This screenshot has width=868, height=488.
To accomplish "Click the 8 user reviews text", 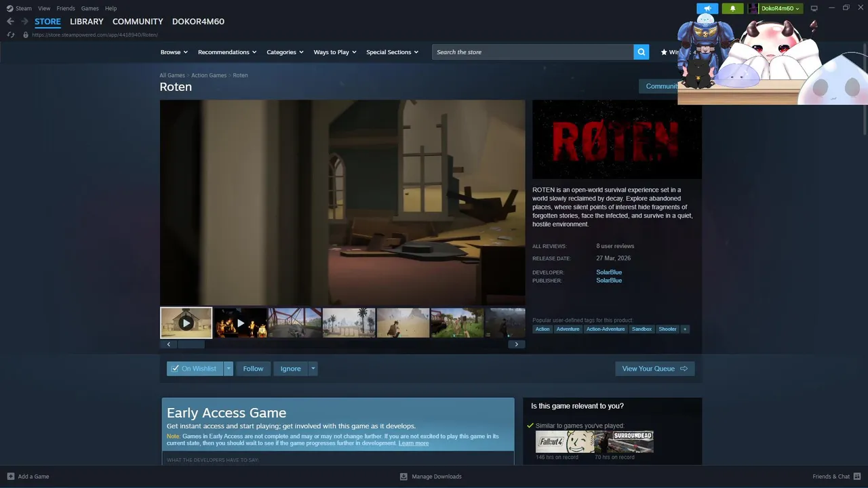I will coord(615,246).
